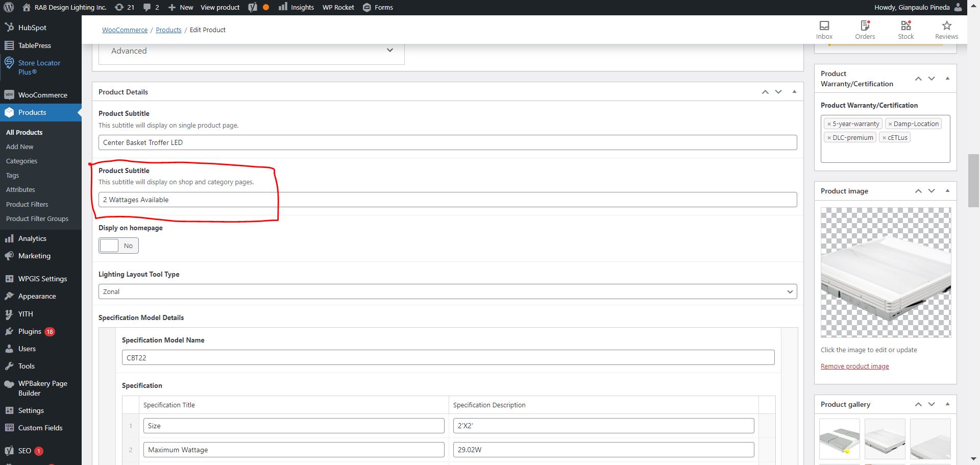Remove the 5-year-warranty tag
980x465 pixels.
pyautogui.click(x=829, y=124)
